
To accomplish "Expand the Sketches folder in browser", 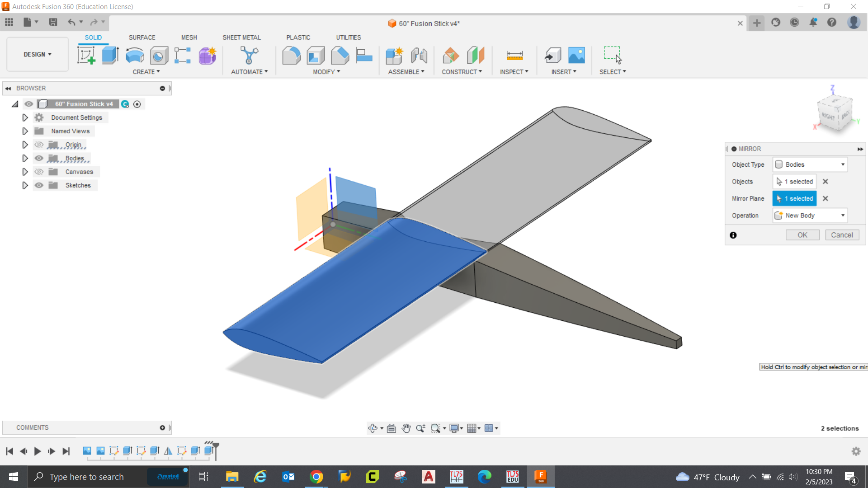I will pos(25,185).
